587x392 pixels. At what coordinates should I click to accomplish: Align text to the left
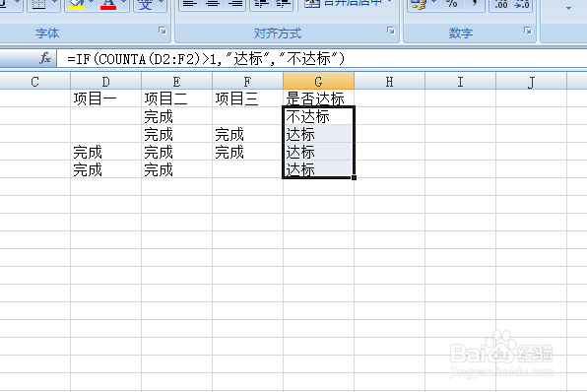coord(190,5)
